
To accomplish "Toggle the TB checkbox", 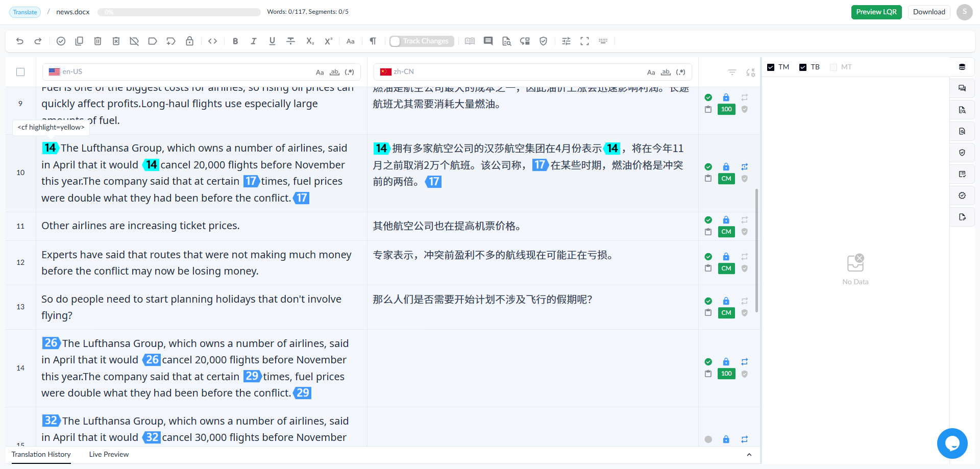I will [x=803, y=67].
